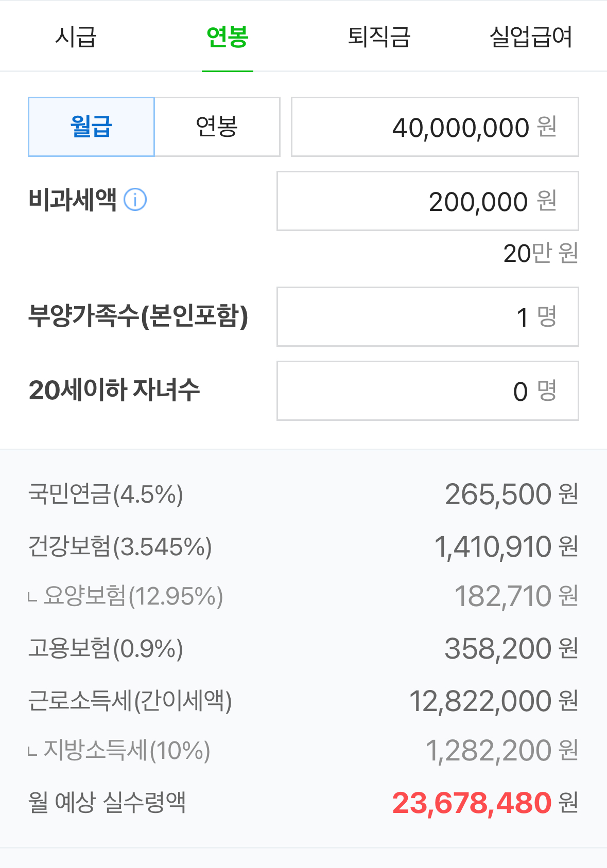Select the 요양보험(12.95%) sub-row
This screenshot has width=607, height=868.
(304, 596)
